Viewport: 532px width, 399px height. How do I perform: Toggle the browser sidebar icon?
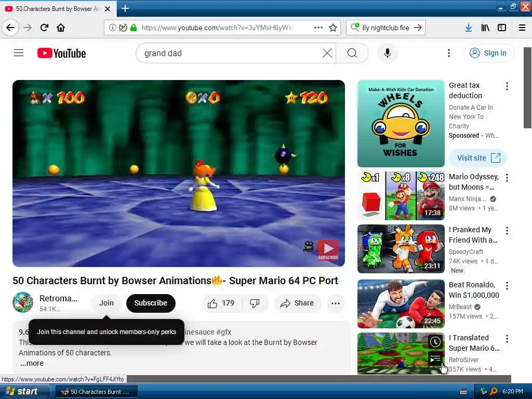[x=502, y=28]
